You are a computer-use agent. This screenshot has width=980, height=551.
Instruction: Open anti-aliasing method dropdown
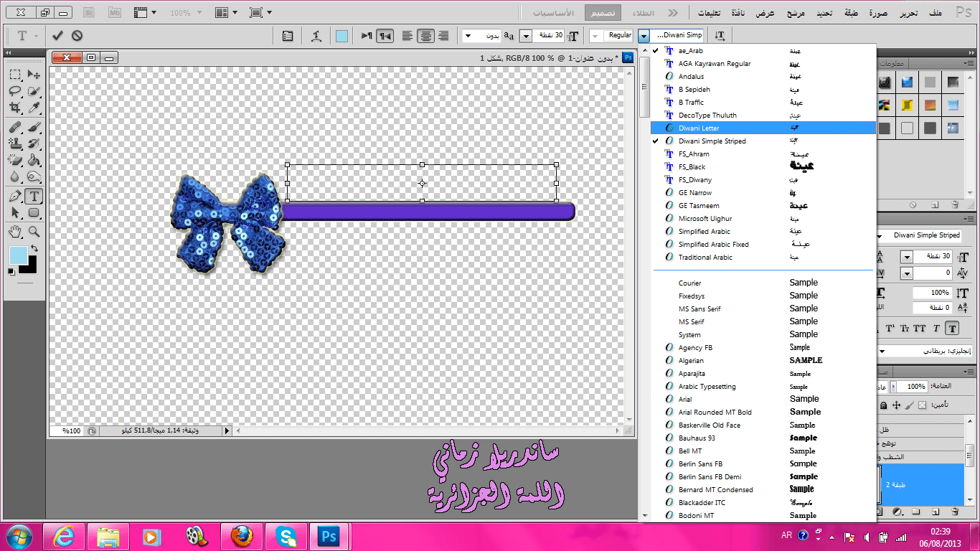tap(468, 36)
